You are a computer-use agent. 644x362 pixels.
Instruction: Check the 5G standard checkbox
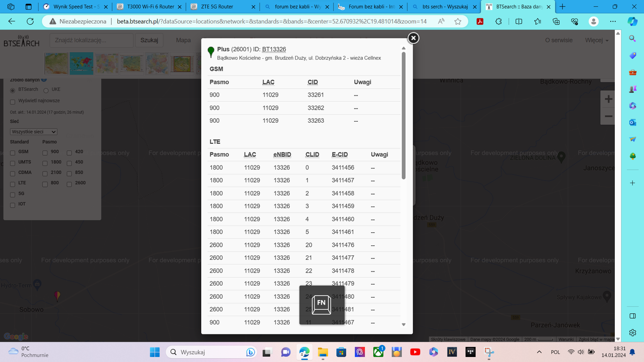13,194
